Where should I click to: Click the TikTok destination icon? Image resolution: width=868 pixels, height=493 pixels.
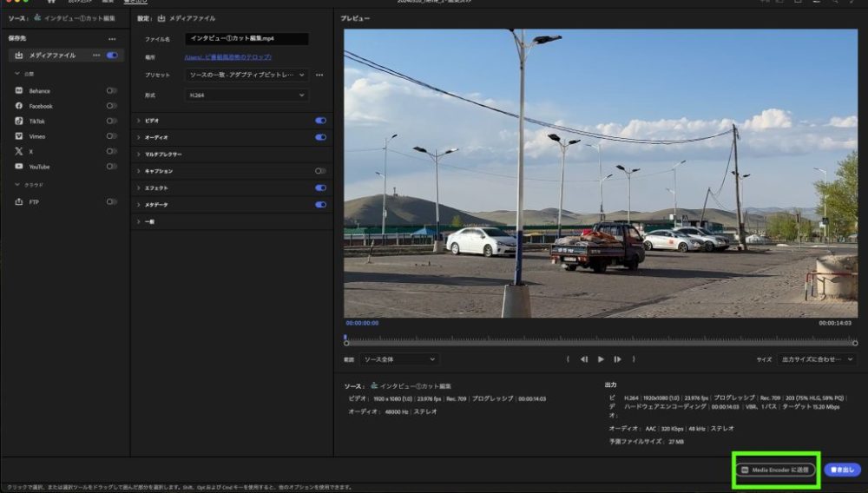coord(19,121)
